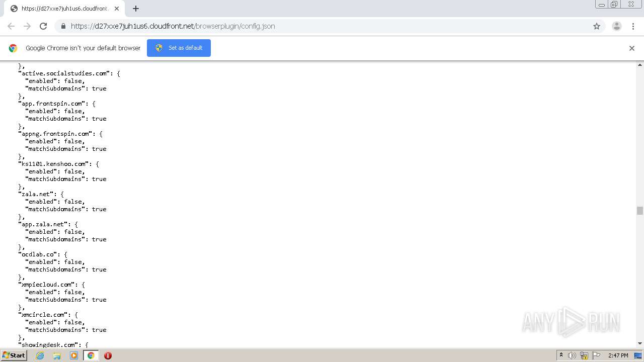The height and width of the screenshot is (362, 644).
Task: Click "zala.net" key text
Action: tap(36, 194)
